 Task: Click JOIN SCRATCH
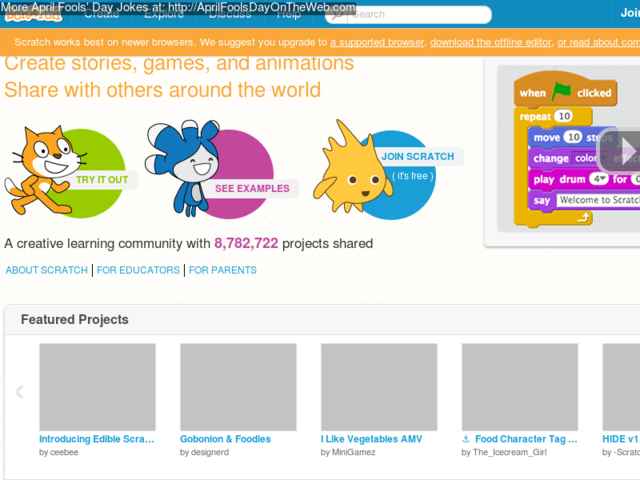click(x=418, y=156)
